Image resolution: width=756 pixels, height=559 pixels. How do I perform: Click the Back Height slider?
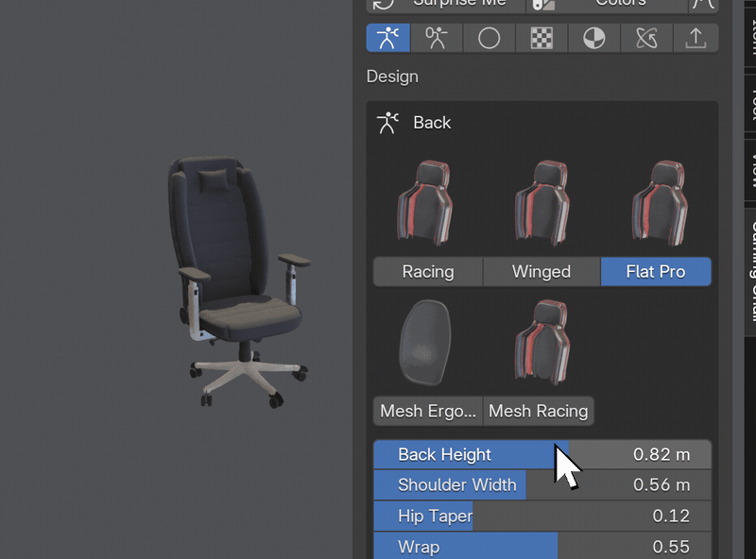542,454
